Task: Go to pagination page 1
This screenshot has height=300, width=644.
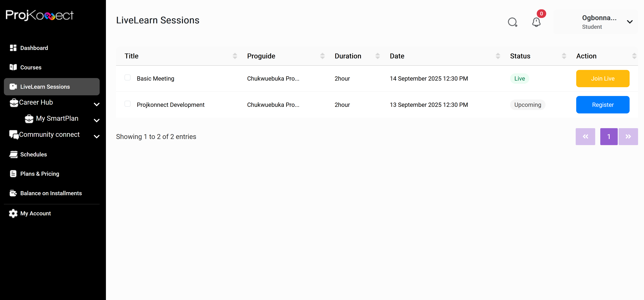Action: point(609,137)
